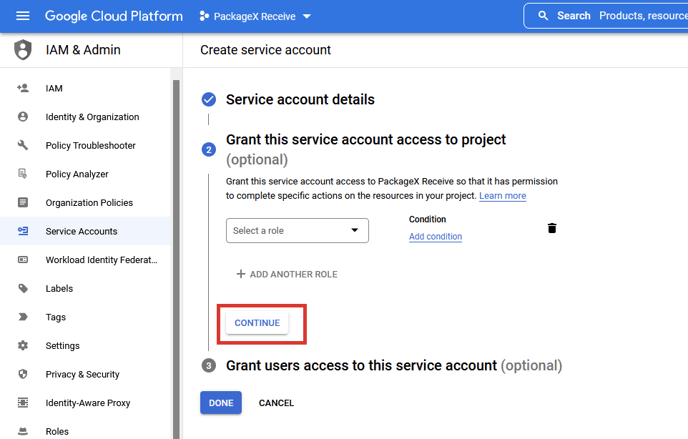Expand the Select a role dropdown
688x439 pixels.
pyautogui.click(x=297, y=231)
